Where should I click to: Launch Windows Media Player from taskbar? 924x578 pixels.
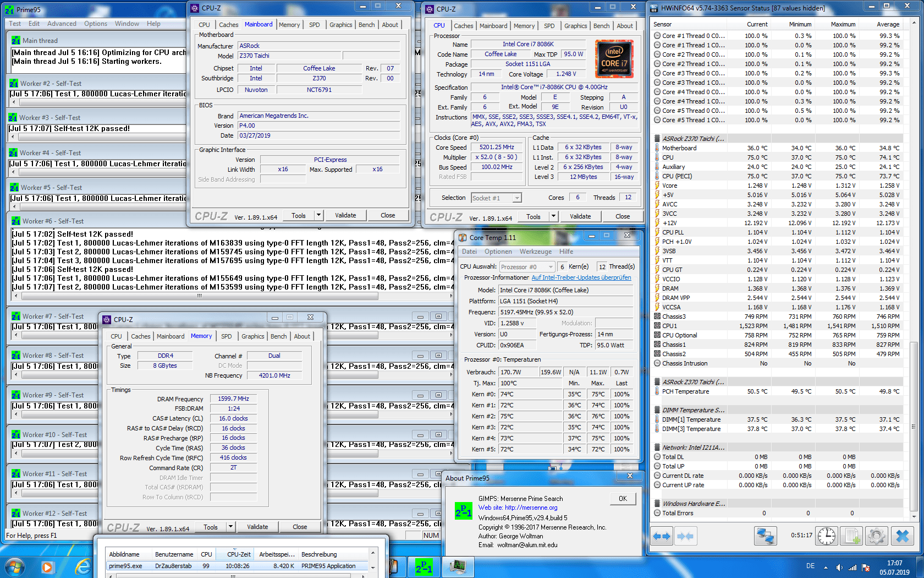pos(47,566)
